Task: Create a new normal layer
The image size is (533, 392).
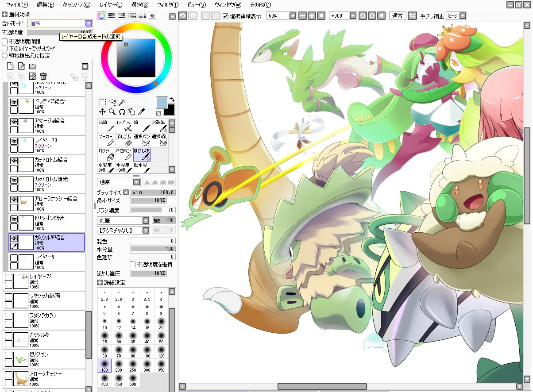Action: tap(10, 66)
